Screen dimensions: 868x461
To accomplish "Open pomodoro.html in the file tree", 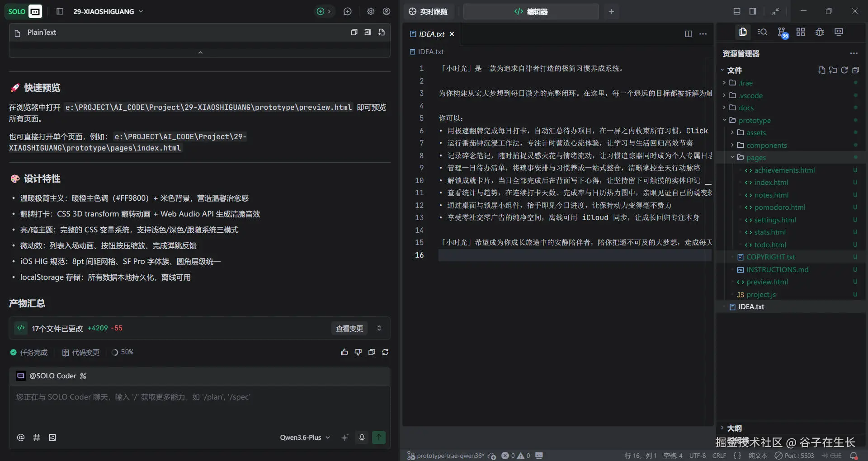I will click(x=779, y=207).
